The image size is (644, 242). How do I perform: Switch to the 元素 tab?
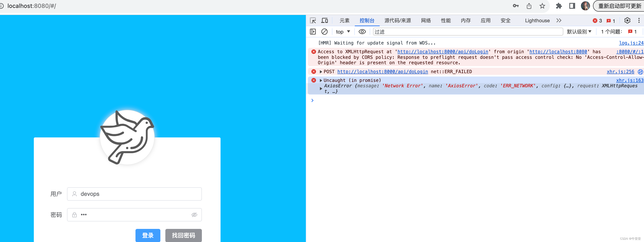click(x=344, y=21)
